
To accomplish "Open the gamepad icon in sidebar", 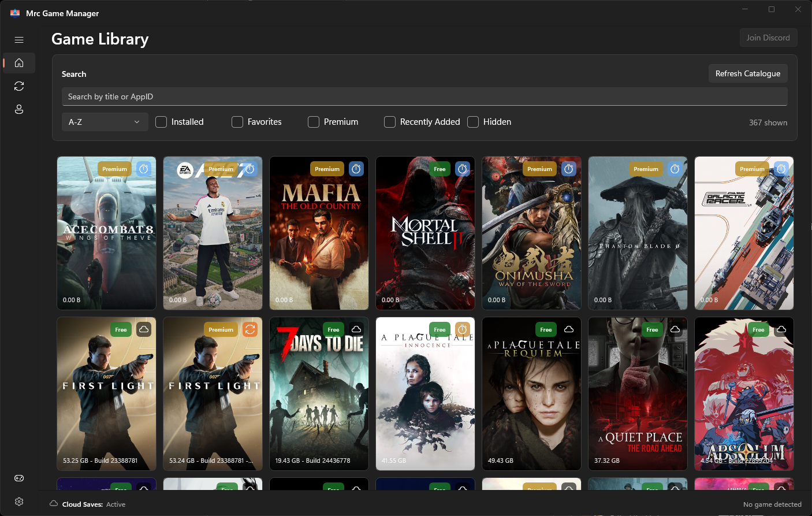I will (x=19, y=478).
